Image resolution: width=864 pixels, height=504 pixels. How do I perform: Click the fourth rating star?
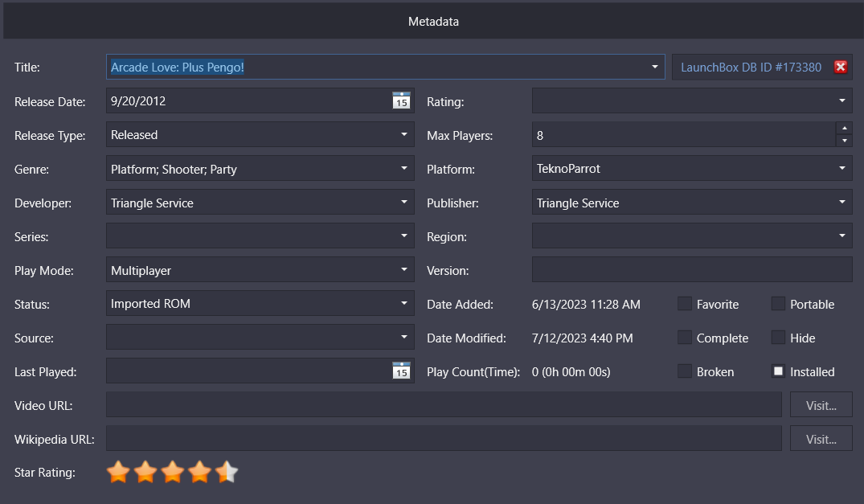click(x=199, y=472)
